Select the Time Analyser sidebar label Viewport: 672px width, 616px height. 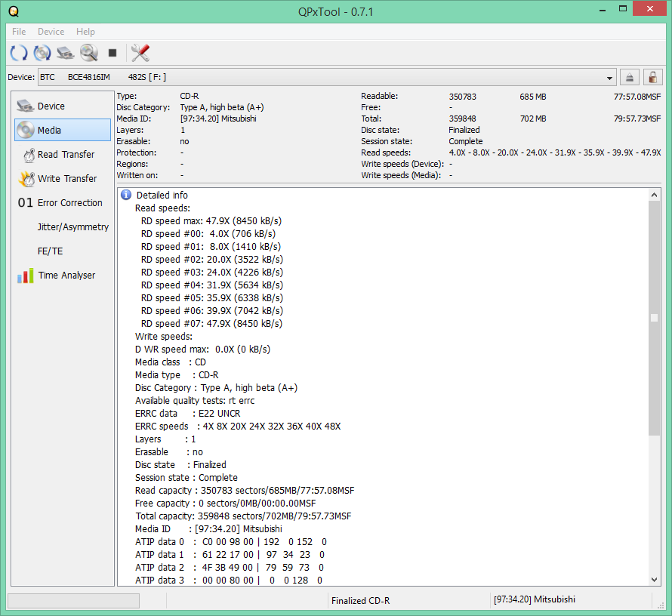point(66,276)
